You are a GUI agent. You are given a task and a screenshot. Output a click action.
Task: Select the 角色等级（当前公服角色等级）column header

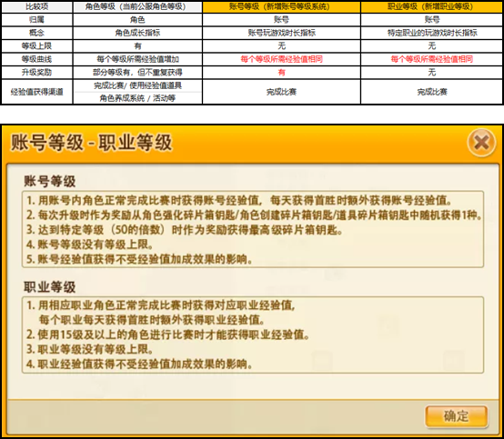point(137,6)
